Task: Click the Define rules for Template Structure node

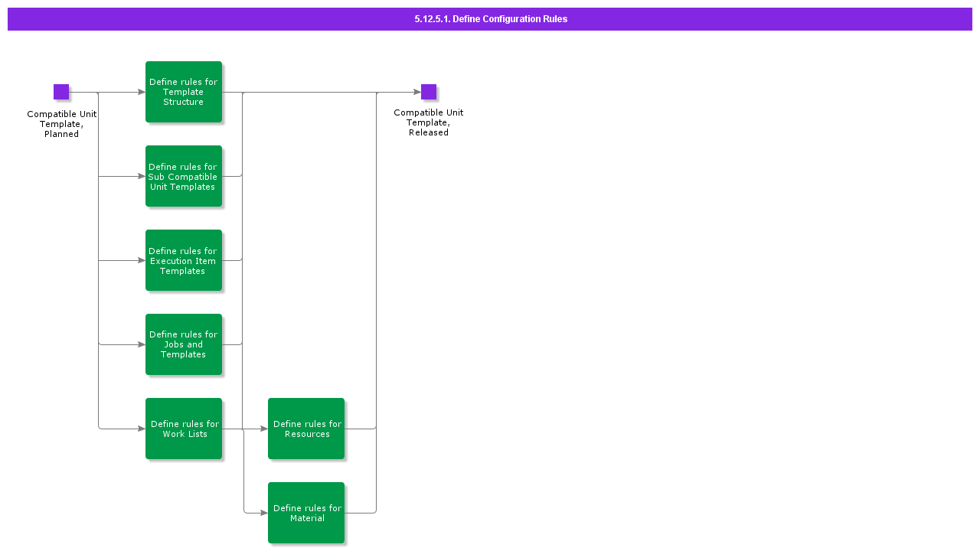Action: pos(184,92)
